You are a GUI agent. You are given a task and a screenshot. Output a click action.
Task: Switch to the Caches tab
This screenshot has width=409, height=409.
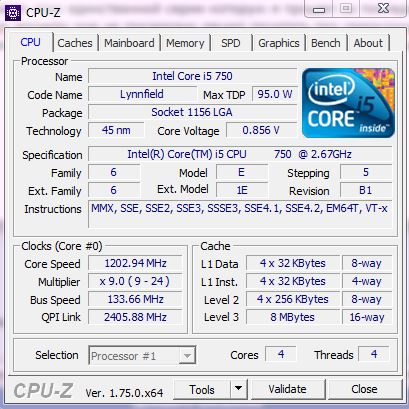tap(75, 43)
